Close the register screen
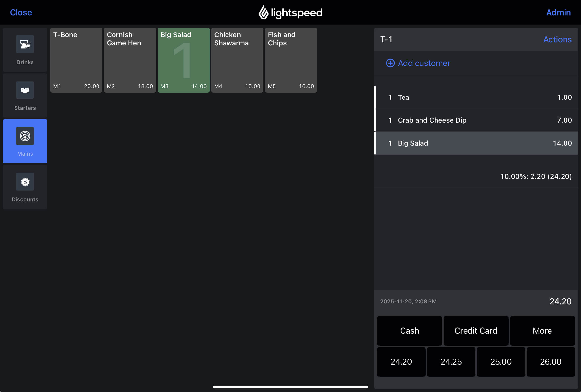Image resolution: width=581 pixels, height=392 pixels. click(x=21, y=12)
